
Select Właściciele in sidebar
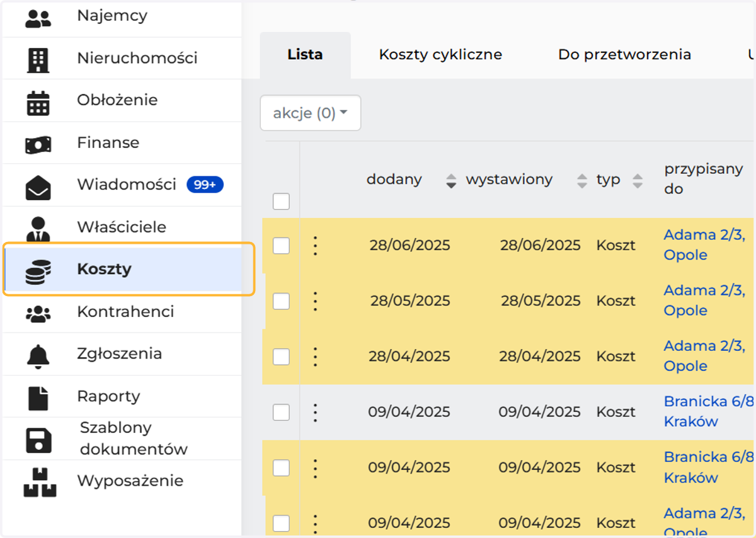122,227
